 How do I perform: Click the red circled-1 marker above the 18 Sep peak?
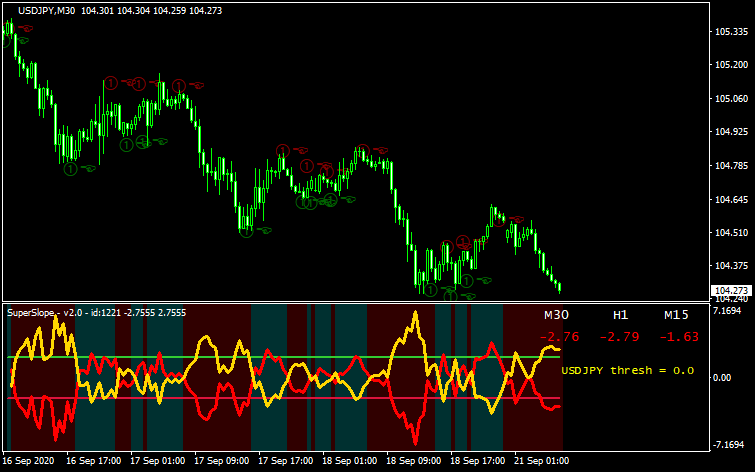[x=364, y=148]
